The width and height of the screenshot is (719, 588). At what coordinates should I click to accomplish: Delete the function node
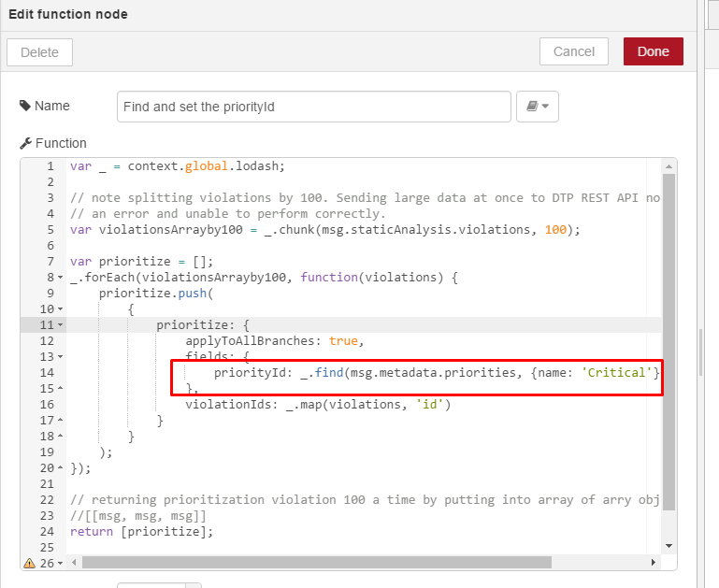click(x=39, y=52)
